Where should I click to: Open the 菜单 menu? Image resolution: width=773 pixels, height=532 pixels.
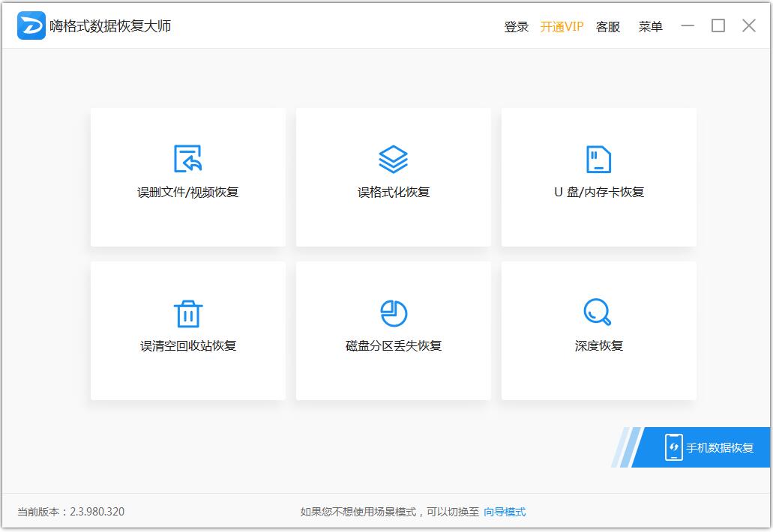tap(650, 26)
